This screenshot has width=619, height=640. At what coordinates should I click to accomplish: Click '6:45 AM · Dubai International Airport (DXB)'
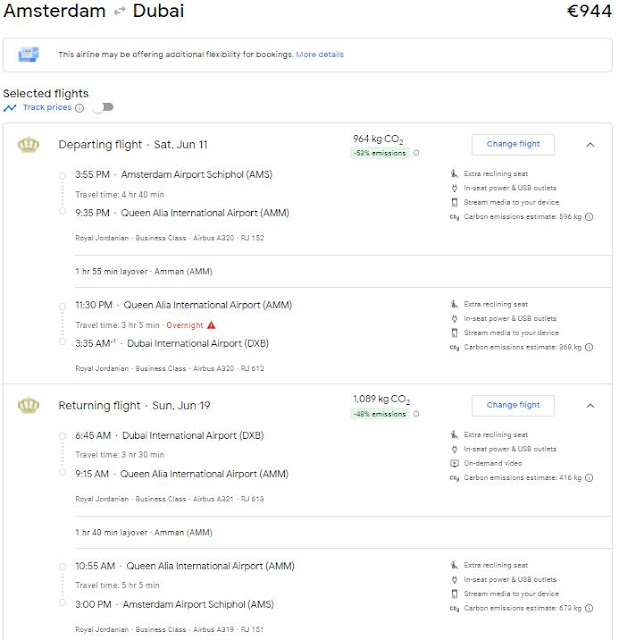[x=169, y=436]
